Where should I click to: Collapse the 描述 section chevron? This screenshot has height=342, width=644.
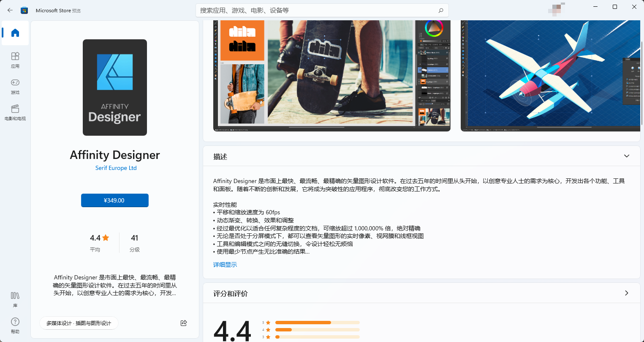pyautogui.click(x=627, y=156)
